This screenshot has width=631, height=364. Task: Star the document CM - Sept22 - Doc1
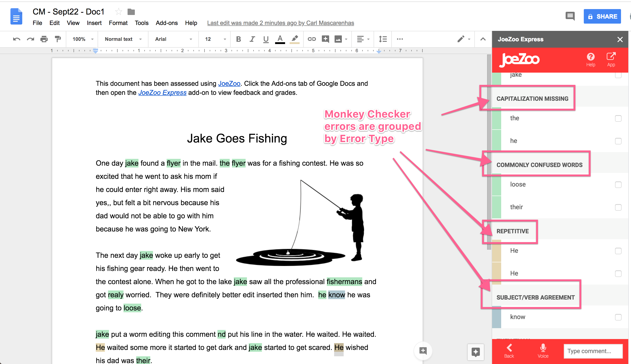tap(119, 12)
